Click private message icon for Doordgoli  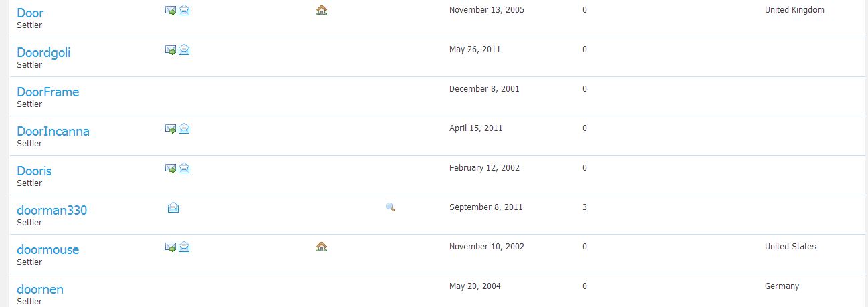pos(184,49)
